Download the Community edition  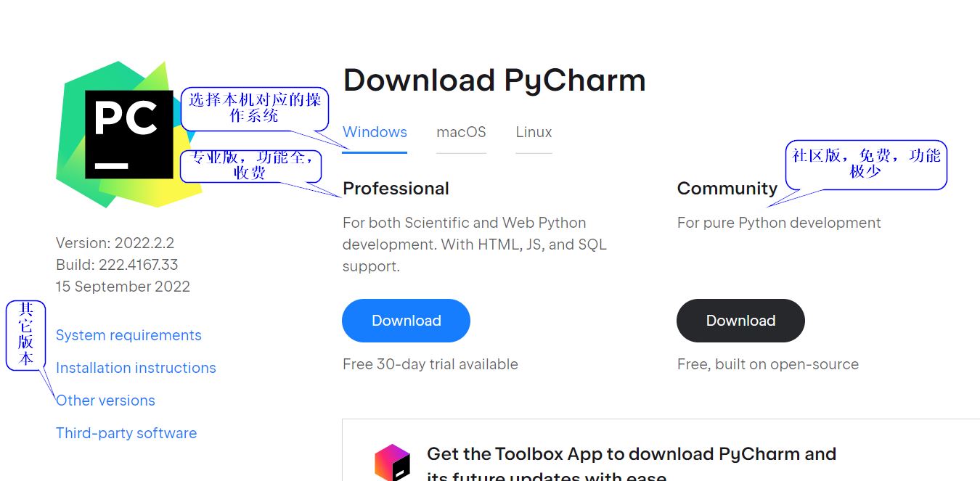tap(740, 321)
